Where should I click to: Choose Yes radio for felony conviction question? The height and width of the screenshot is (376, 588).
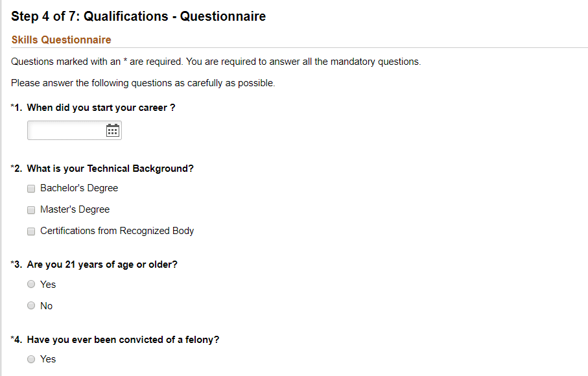(31, 359)
